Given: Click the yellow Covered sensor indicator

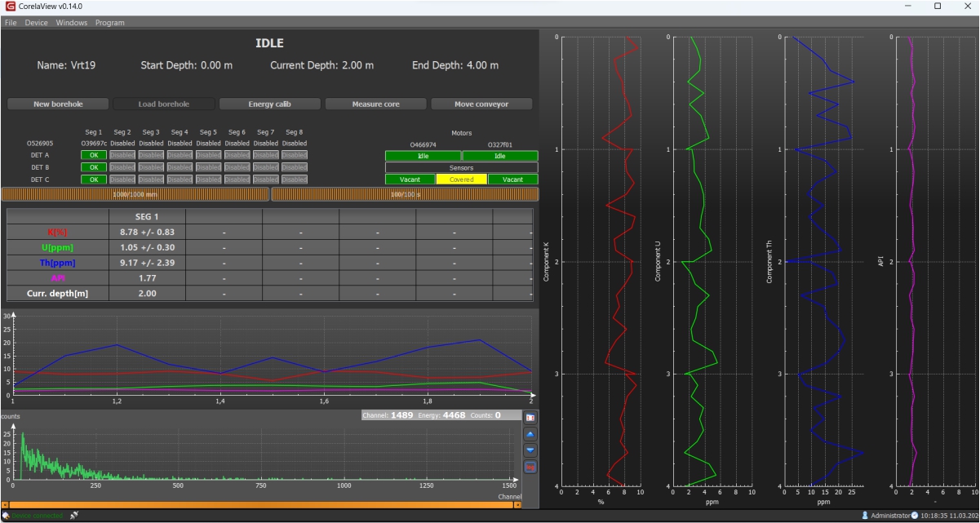Looking at the screenshot, I should click(x=462, y=180).
